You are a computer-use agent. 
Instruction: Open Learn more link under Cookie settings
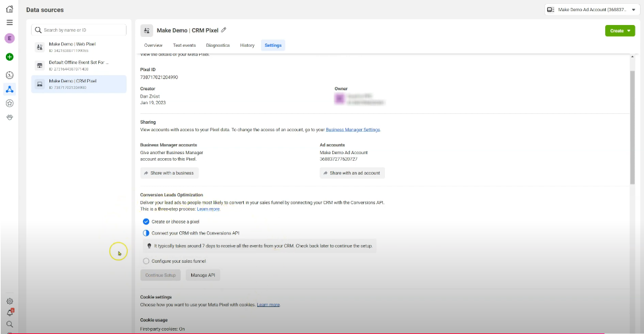click(268, 304)
